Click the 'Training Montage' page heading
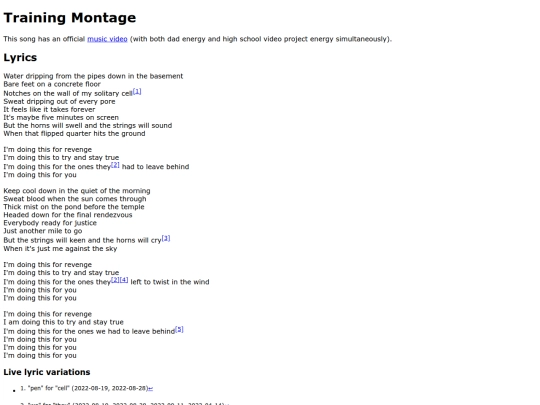 coord(70,18)
